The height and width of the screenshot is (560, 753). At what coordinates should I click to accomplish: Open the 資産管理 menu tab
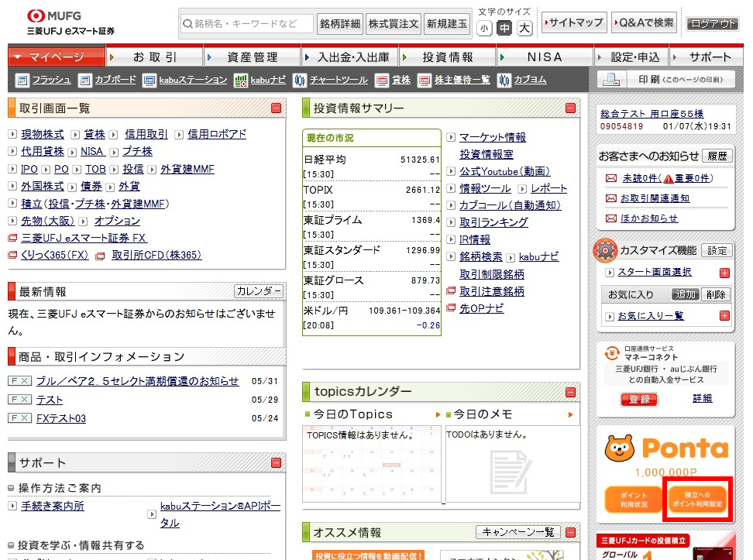(x=253, y=57)
